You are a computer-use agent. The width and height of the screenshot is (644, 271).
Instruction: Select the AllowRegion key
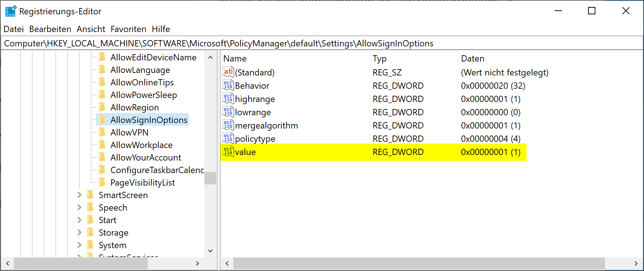[135, 108]
